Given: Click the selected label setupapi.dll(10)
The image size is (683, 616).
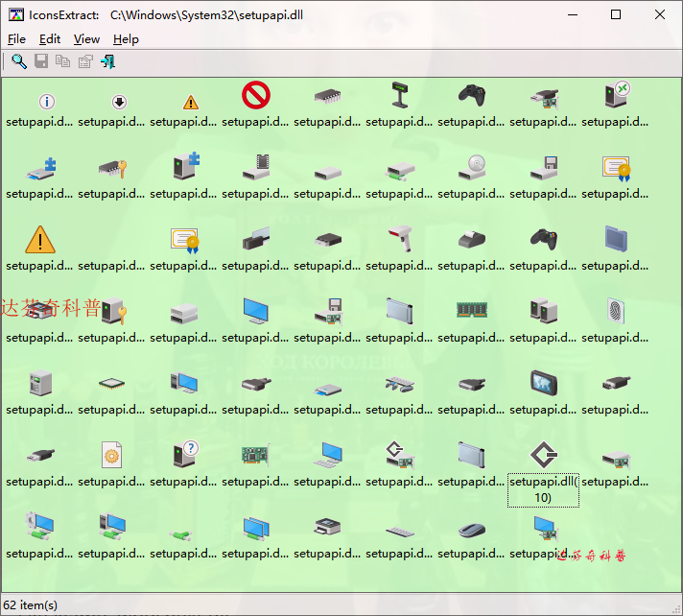Looking at the screenshot, I should point(544,489).
